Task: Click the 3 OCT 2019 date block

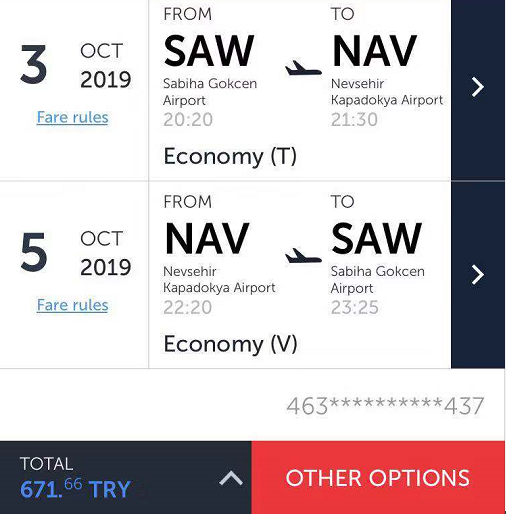Action: 75,65
